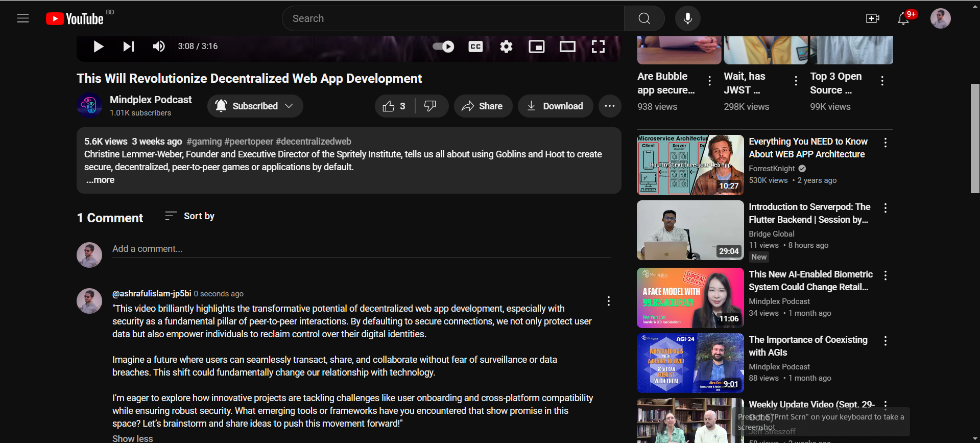Open the player settings gear
This screenshot has height=443, width=980.
pos(506,46)
